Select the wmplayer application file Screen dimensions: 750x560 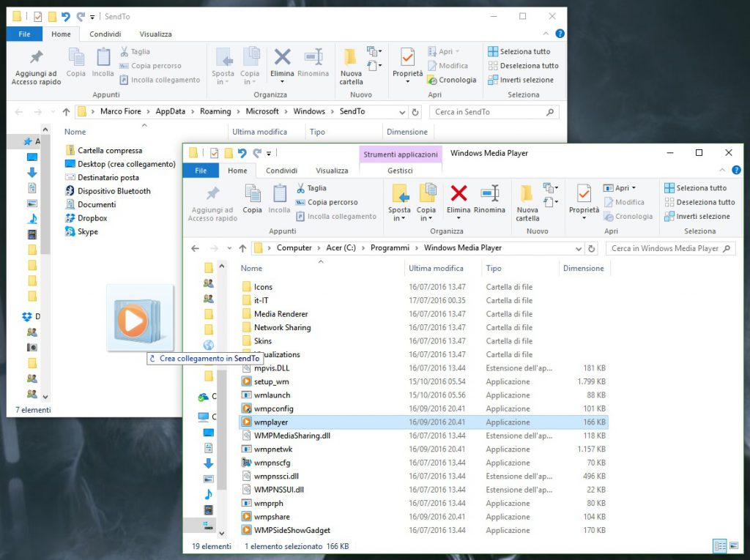pyautogui.click(x=423, y=422)
